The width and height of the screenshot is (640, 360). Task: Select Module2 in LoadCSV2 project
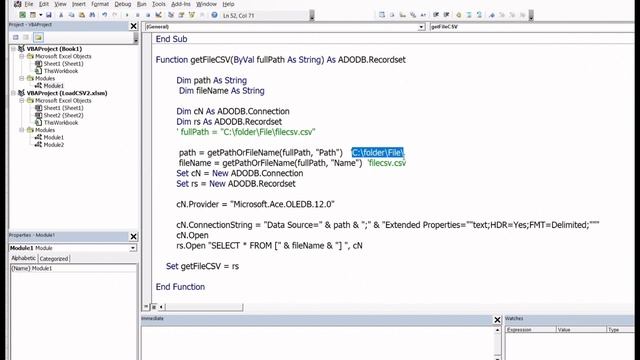(x=53, y=144)
